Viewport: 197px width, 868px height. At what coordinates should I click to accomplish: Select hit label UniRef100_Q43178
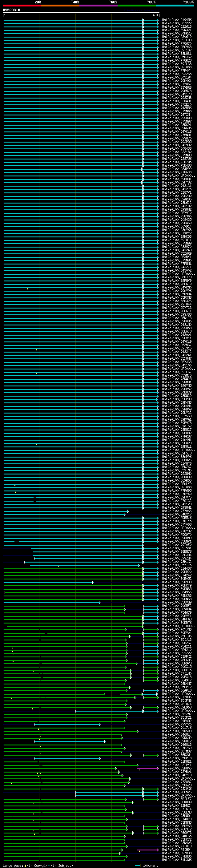click(177, 94)
